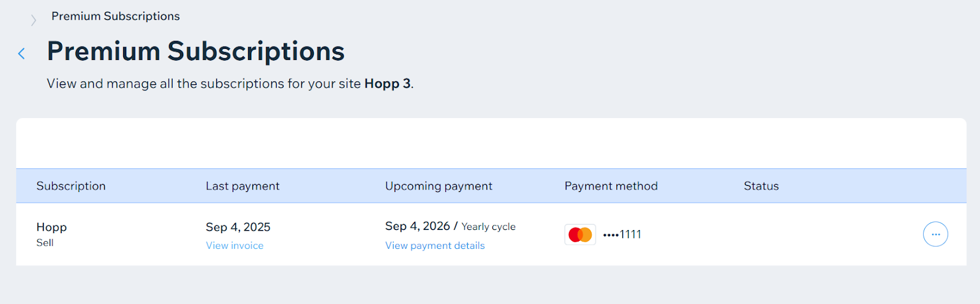Open the View payment details link

coord(435,245)
